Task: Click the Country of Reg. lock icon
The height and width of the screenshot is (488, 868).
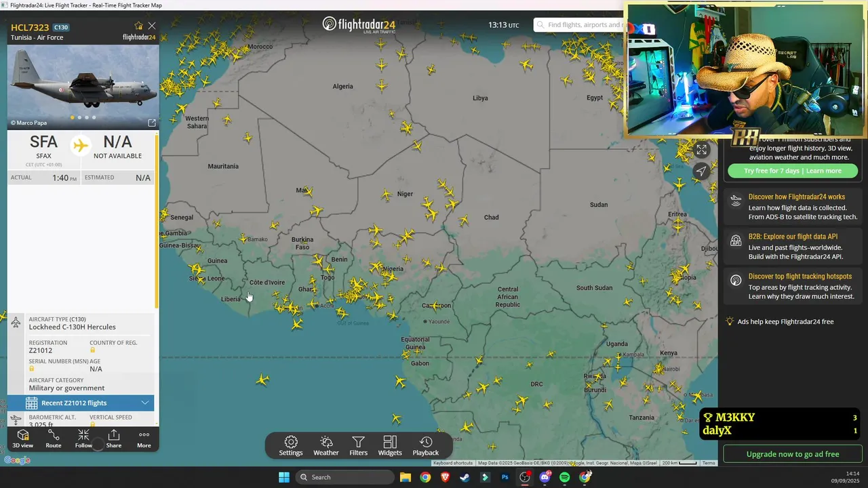Action: [92, 350]
